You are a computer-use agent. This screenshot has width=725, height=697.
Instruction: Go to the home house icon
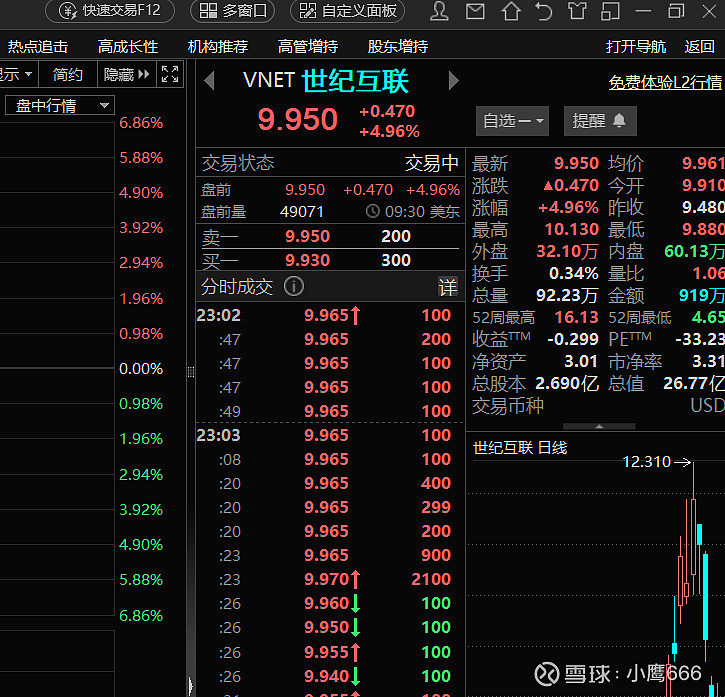511,11
